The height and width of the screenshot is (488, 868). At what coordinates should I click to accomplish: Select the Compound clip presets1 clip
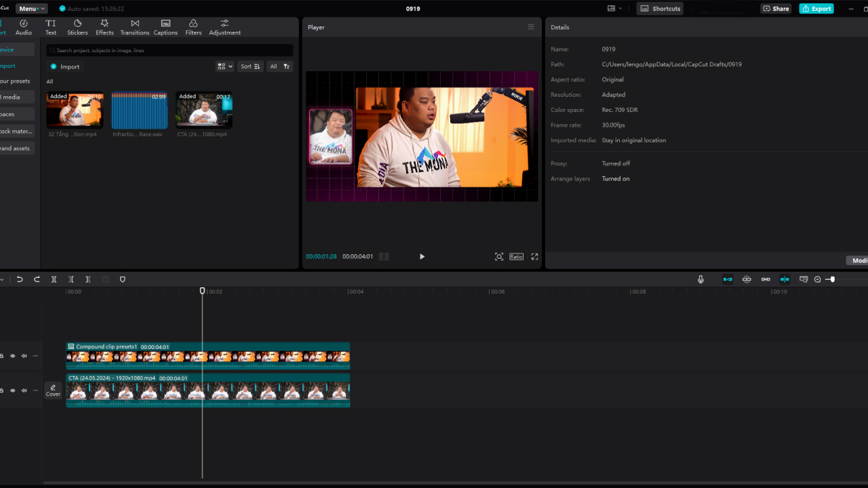point(208,356)
